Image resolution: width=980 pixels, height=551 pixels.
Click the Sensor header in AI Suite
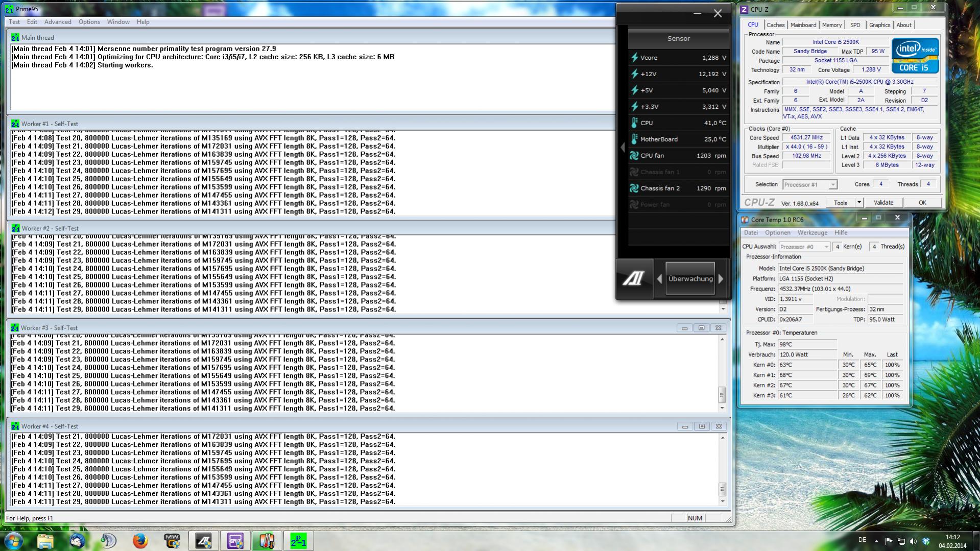point(678,39)
